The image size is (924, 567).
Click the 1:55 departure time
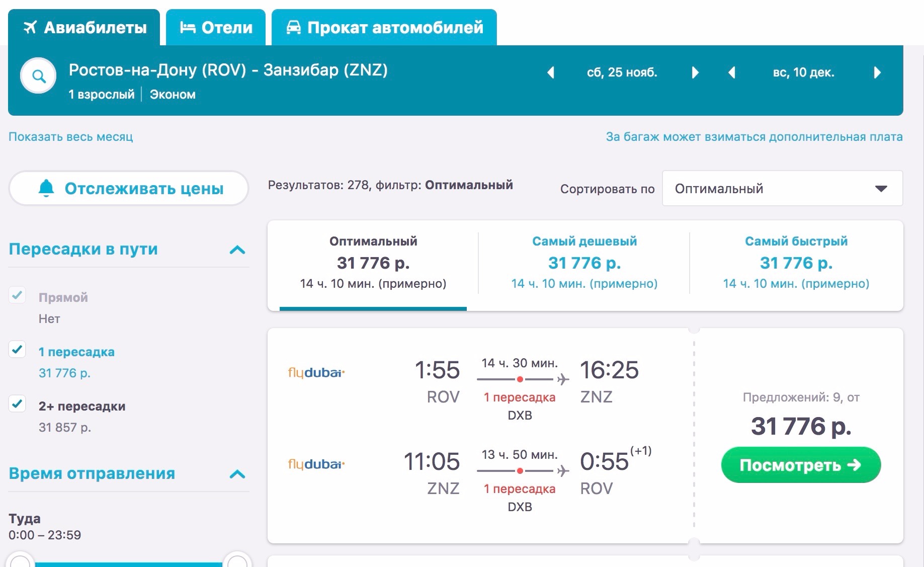pyautogui.click(x=437, y=370)
